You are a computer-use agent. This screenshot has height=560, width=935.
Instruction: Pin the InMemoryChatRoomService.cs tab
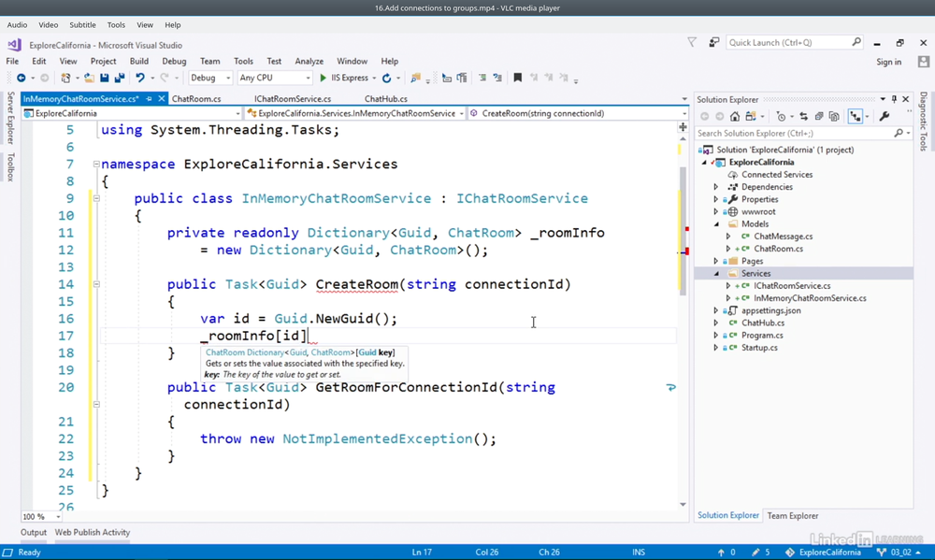tap(149, 99)
